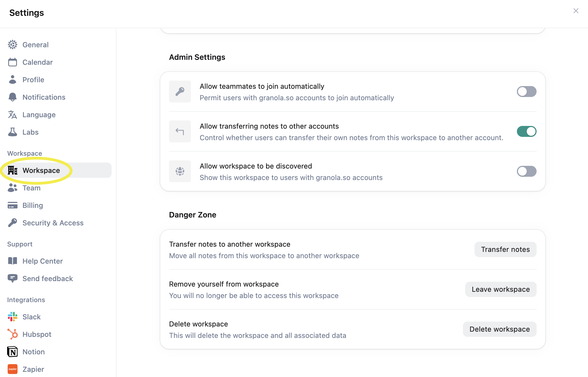Image resolution: width=588 pixels, height=377 pixels.
Task: Open the General settings gear icon
Action: point(12,45)
